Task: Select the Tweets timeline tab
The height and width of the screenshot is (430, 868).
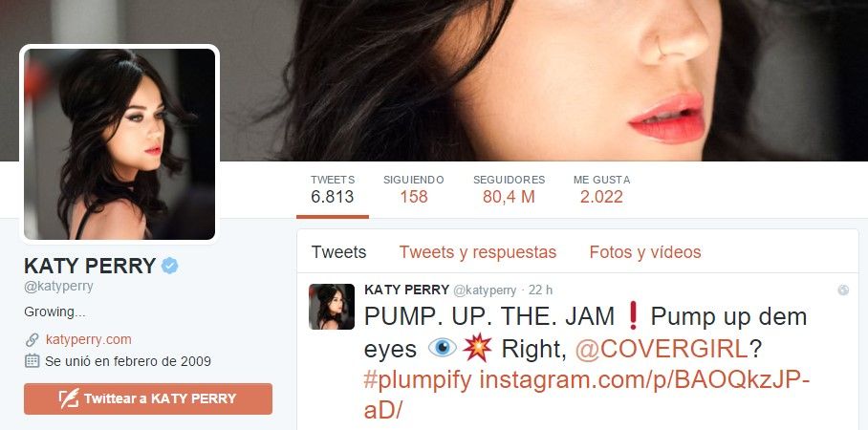Action: [338, 252]
